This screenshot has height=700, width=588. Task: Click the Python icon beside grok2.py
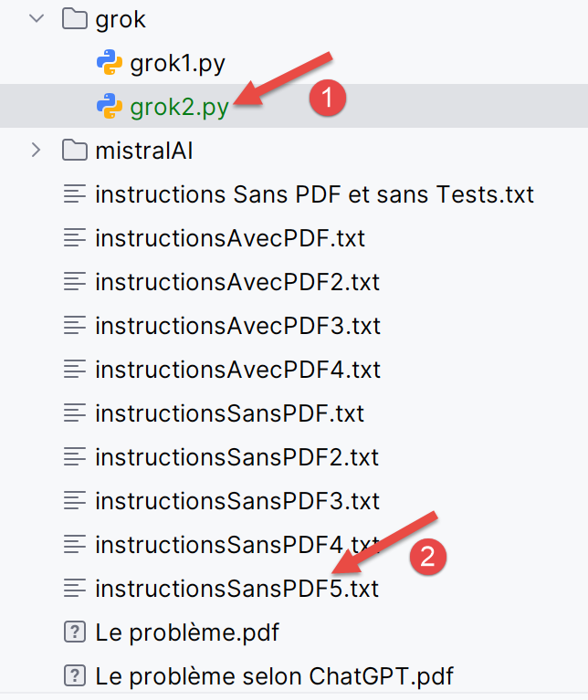110,107
